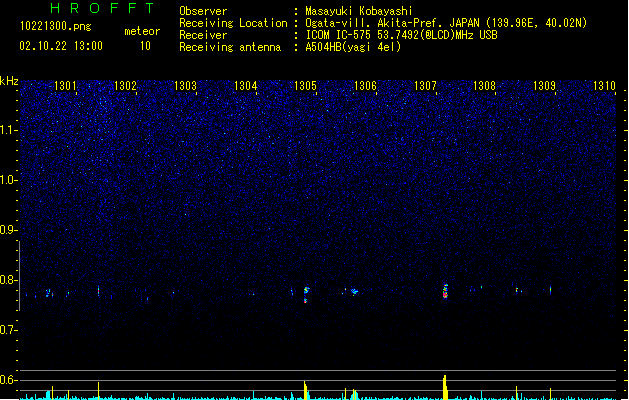The image size is (629, 400).
Task: Click the 0.6 kHz axis label
Action: 9,380
